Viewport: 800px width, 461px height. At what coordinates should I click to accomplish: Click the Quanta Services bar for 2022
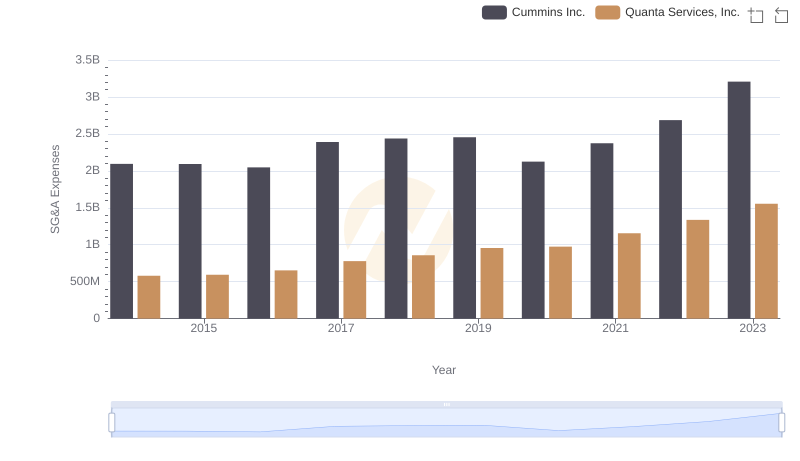tap(697, 269)
